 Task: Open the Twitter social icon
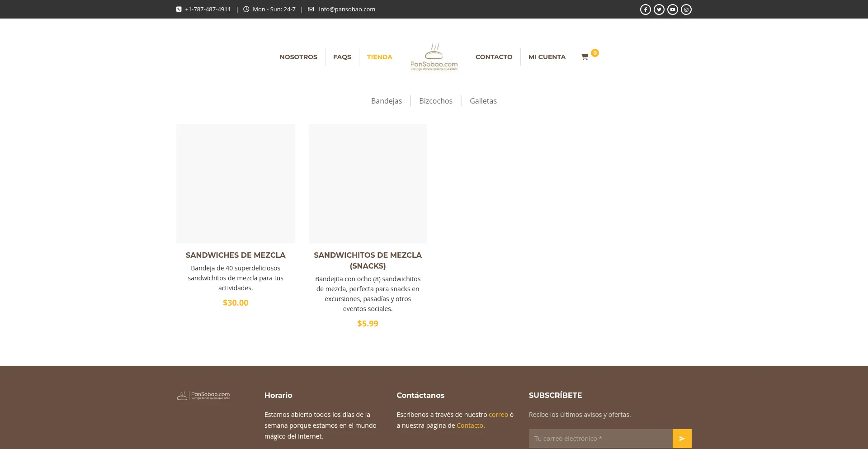pyautogui.click(x=659, y=9)
